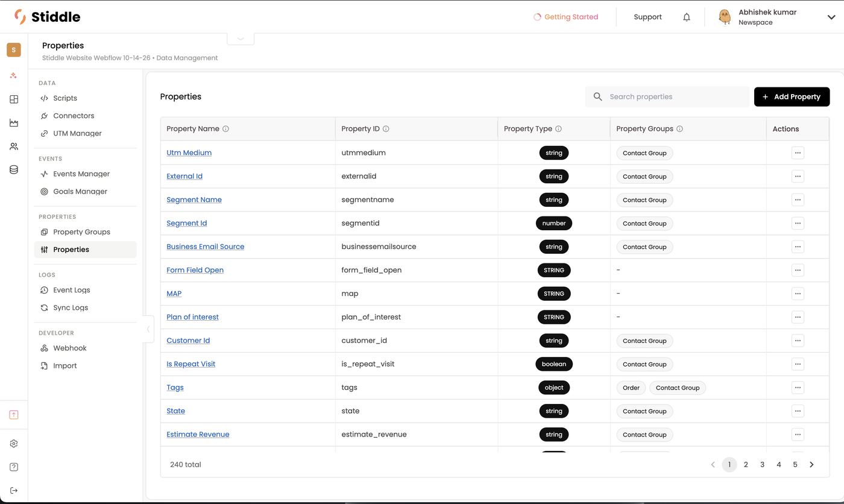Image resolution: width=844 pixels, height=504 pixels.
Task: Open the dashboard grid icon in left rail
Action: [x=14, y=99]
